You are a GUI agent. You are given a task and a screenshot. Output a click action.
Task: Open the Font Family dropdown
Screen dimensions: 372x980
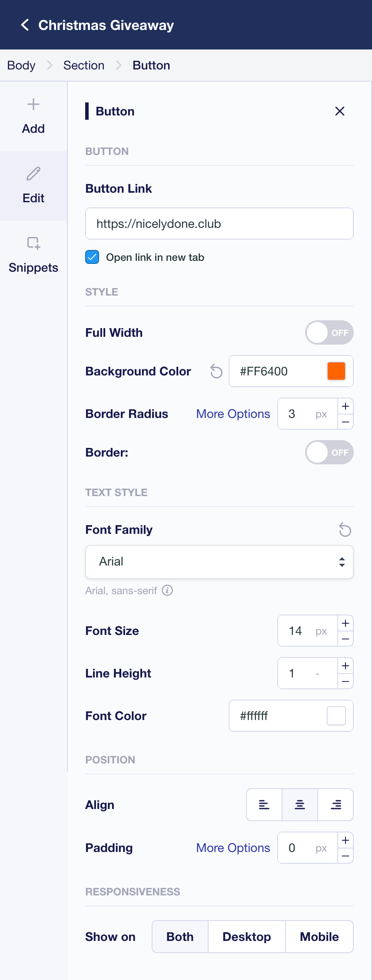point(219,562)
